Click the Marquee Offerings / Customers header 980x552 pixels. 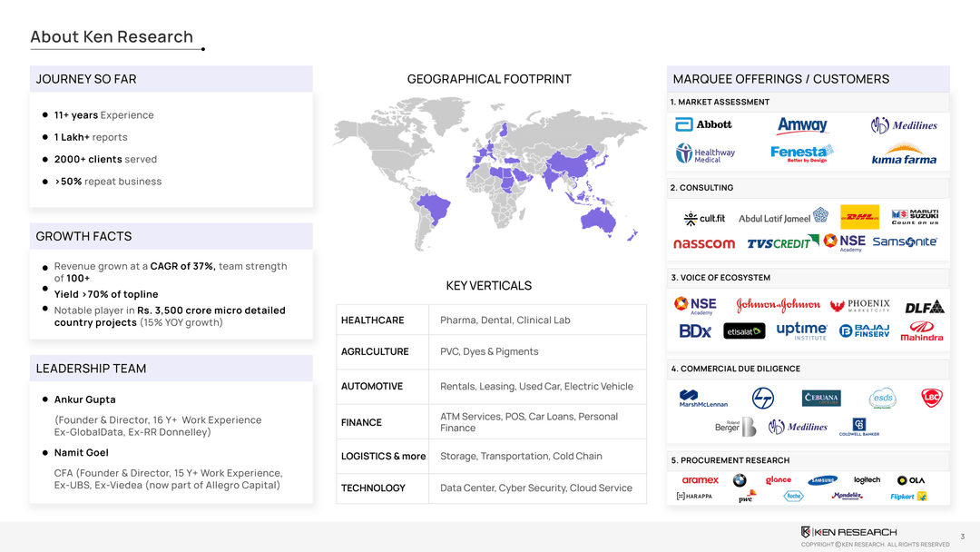pyautogui.click(x=780, y=79)
